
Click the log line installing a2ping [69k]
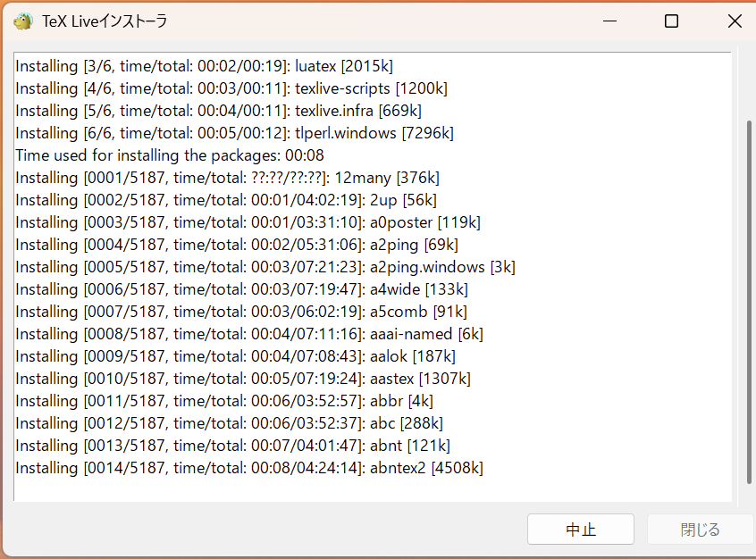pos(237,245)
